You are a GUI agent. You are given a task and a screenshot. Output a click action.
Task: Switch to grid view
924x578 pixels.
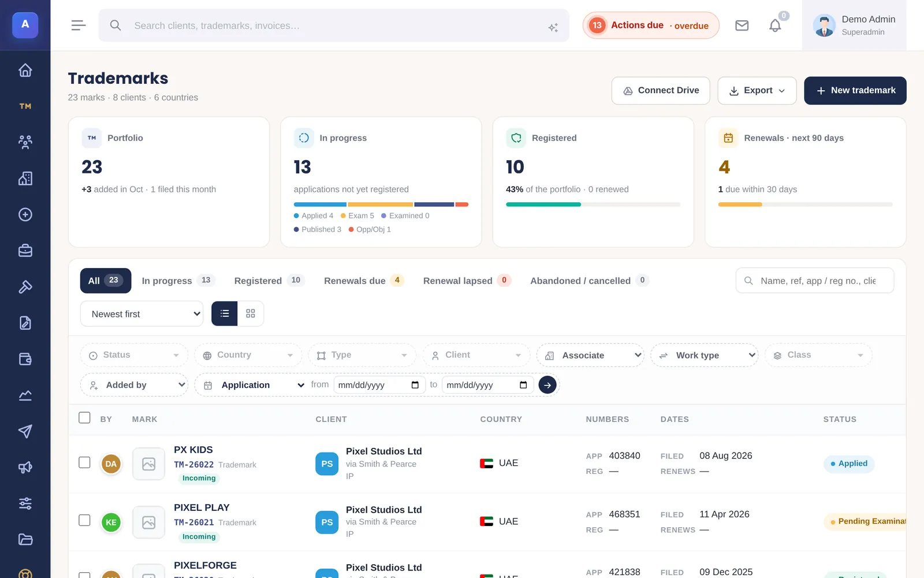(x=251, y=313)
